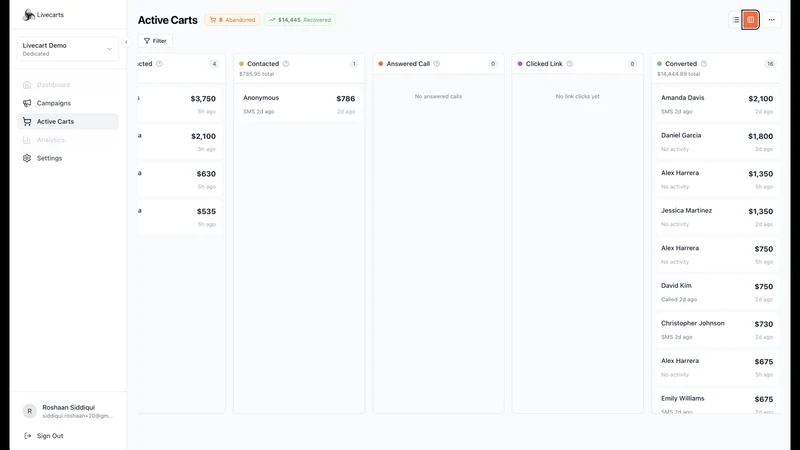Open the more options ellipsis menu
800x450 pixels.
[771, 20]
